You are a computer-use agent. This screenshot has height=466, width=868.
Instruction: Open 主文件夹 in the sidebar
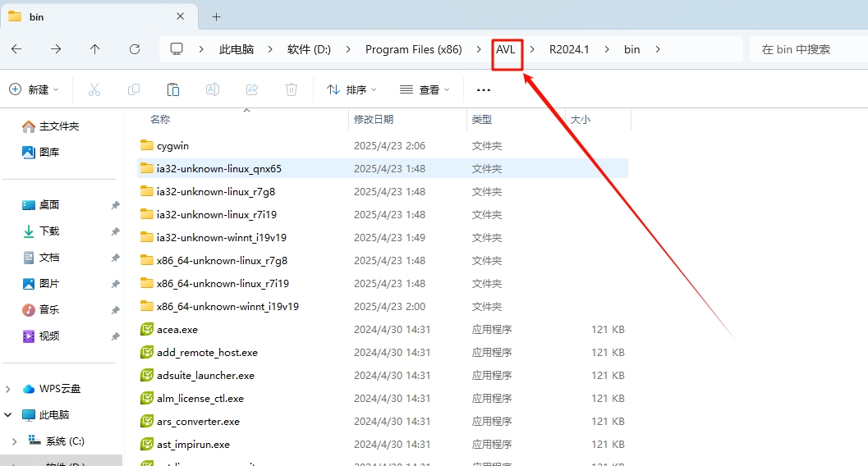51,126
